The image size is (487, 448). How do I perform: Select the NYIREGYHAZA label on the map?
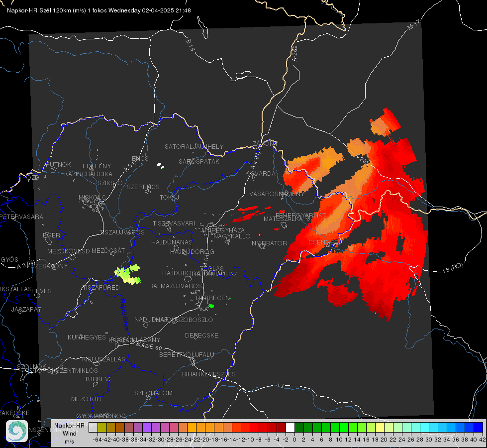(223, 230)
